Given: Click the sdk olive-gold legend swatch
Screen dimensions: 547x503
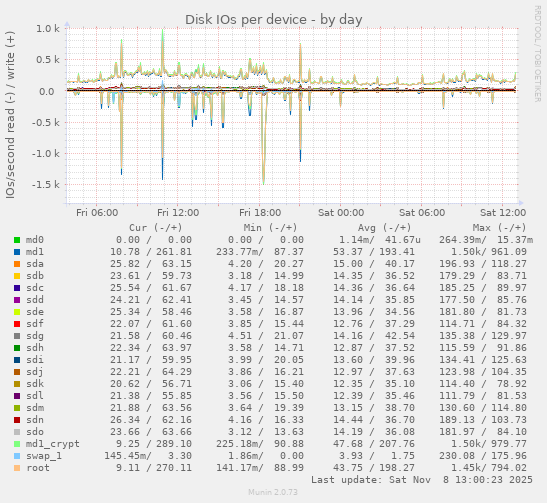Looking at the screenshot, I should [17, 384].
